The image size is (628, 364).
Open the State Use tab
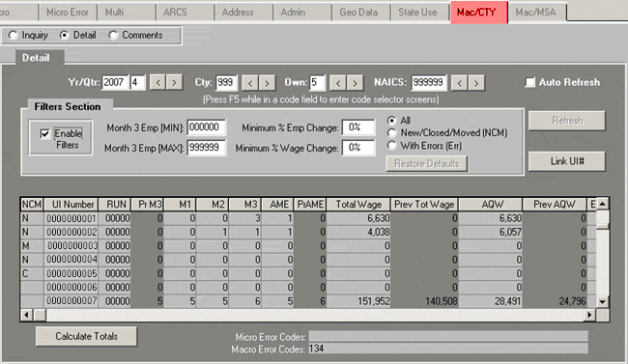(419, 13)
